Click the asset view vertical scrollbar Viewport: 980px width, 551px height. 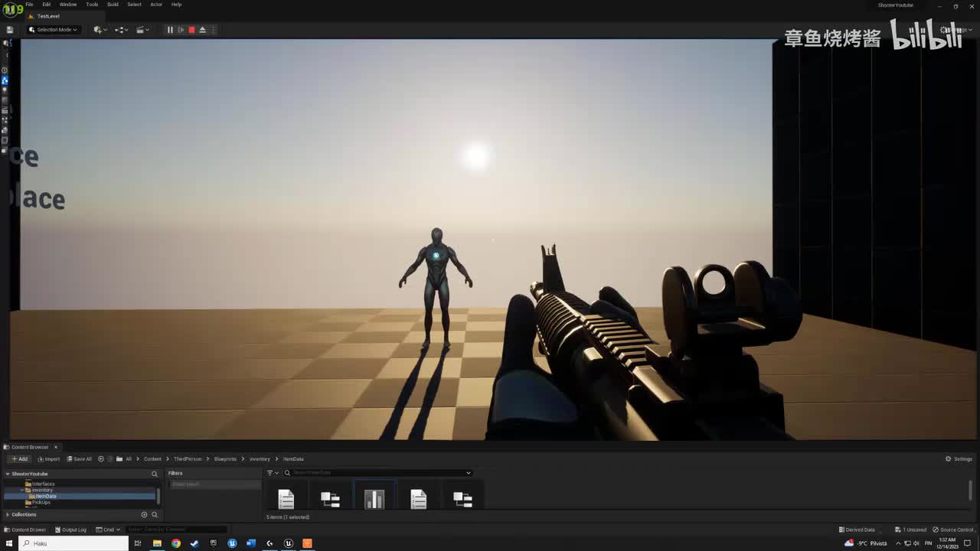click(970, 490)
